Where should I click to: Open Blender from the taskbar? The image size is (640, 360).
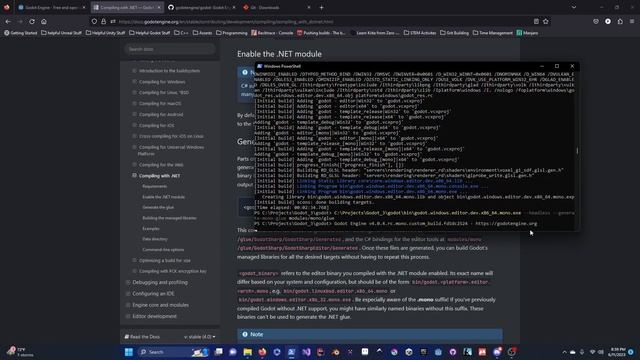pyautogui.click(x=336, y=352)
